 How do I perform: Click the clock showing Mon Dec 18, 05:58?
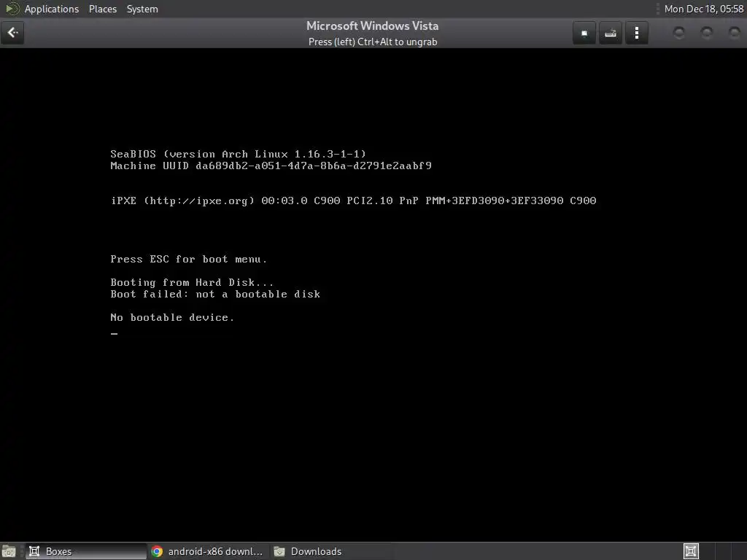click(704, 9)
